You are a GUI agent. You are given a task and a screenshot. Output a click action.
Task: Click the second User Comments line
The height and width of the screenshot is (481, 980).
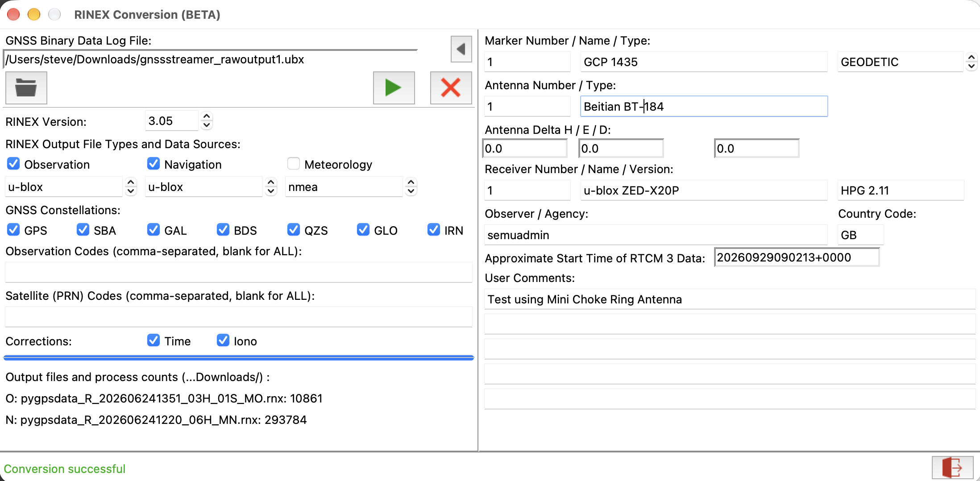coord(730,324)
